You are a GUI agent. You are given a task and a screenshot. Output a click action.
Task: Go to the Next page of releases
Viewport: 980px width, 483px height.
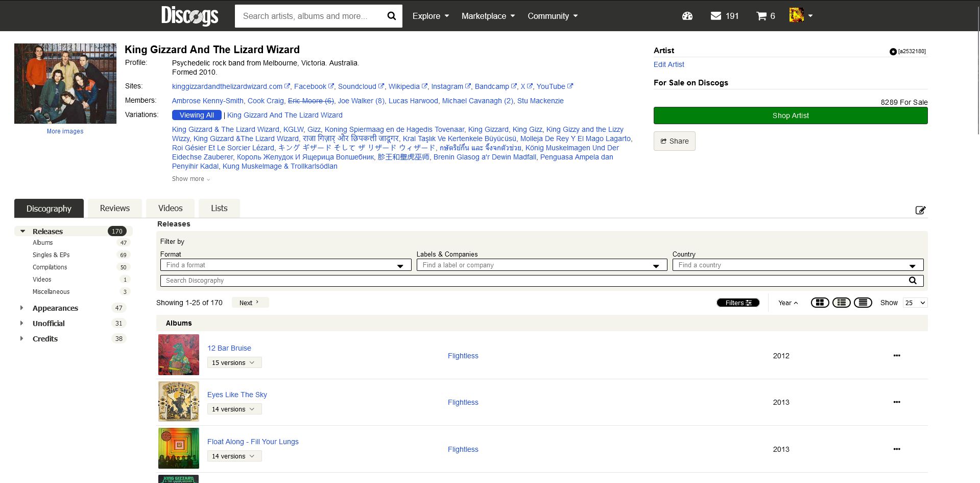click(x=250, y=303)
